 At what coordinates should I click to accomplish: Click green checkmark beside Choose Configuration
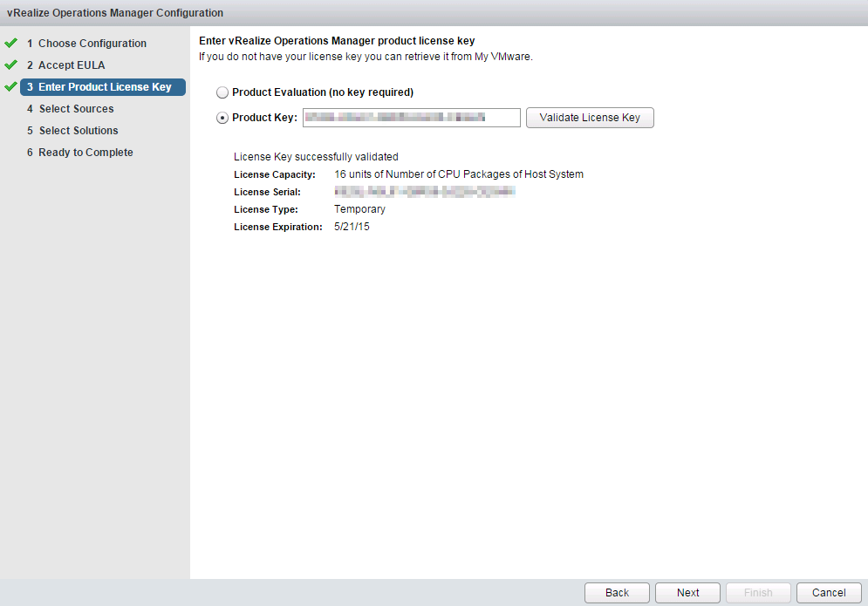[x=10, y=43]
